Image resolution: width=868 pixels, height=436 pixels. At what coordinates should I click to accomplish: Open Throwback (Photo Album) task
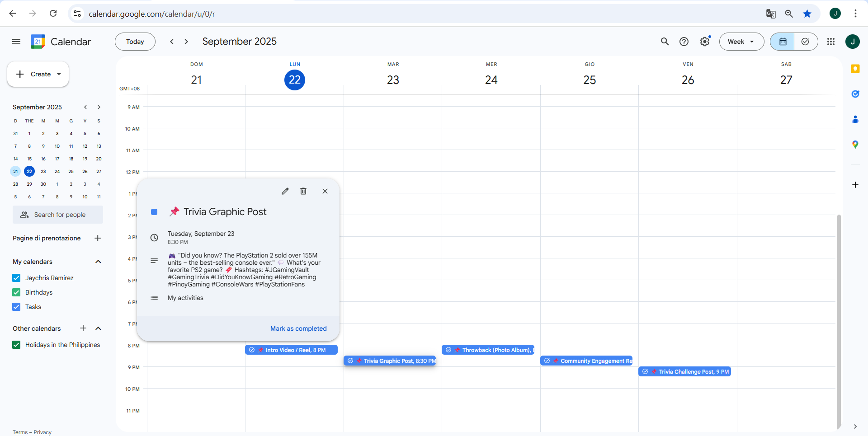488,350
